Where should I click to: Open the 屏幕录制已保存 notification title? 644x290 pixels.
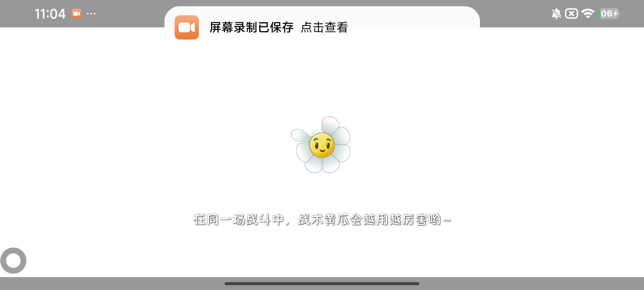pos(252,27)
